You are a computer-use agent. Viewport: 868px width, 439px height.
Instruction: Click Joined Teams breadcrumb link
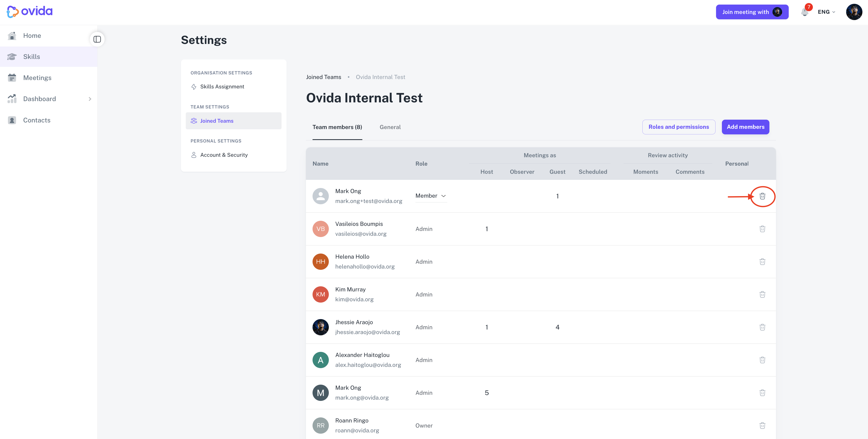click(323, 77)
